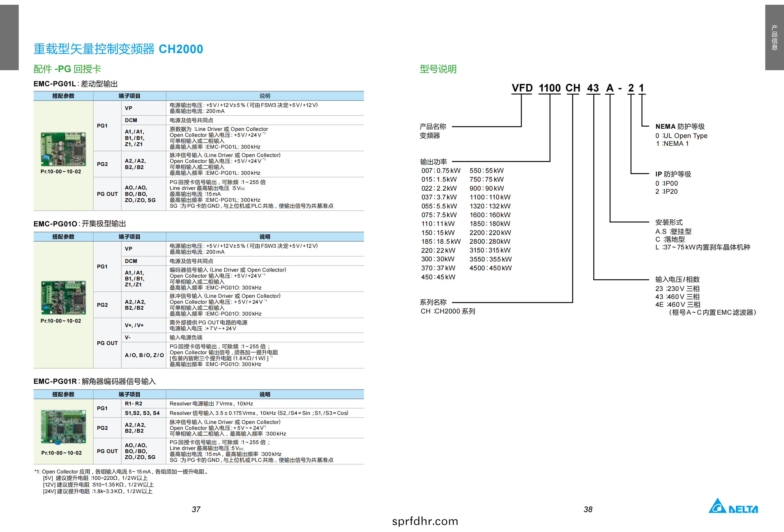Click the 说明 header in the EMC-PG01R table

(x=265, y=394)
